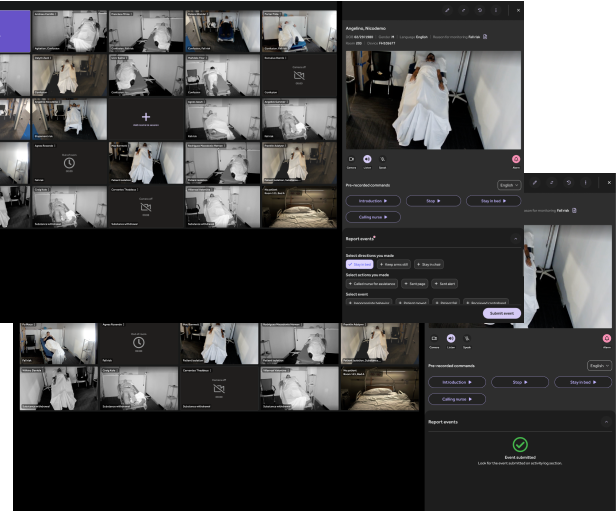Toggle the Camera icon in the Event submitted panel

(434, 338)
